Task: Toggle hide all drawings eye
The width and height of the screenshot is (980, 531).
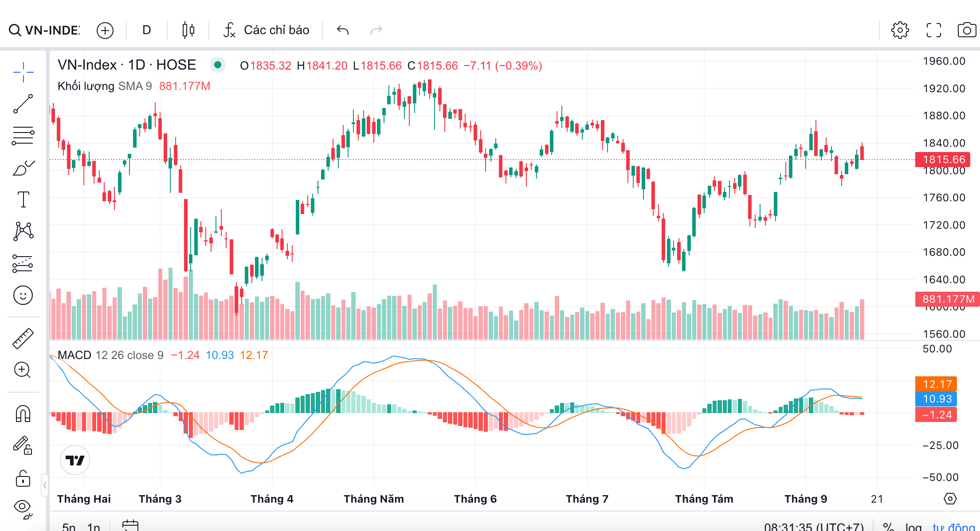Action: click(x=23, y=509)
